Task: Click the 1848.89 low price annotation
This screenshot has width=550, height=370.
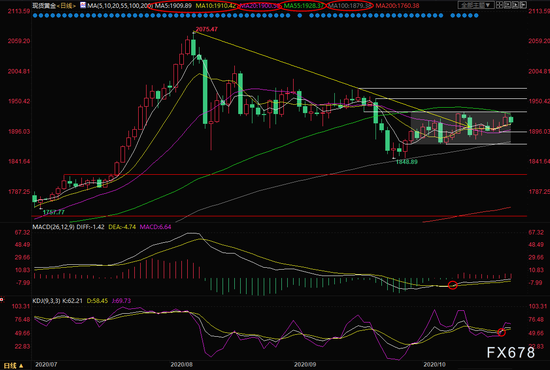Action: tap(407, 162)
